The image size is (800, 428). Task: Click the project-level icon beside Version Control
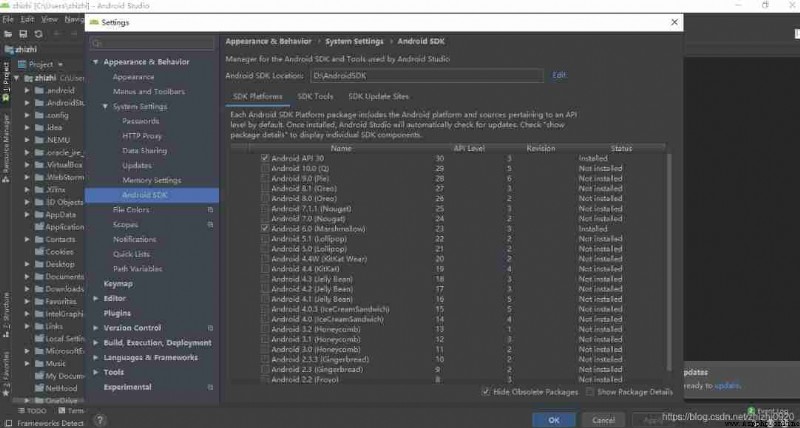coord(210,328)
